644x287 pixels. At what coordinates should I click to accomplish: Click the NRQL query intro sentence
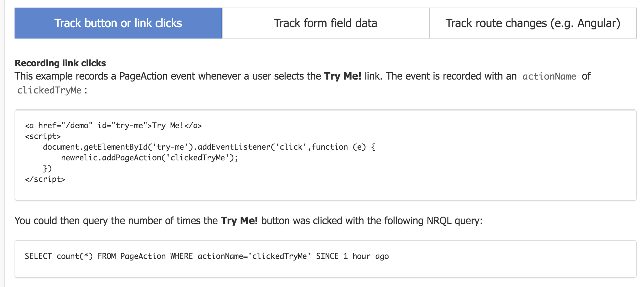point(248,220)
